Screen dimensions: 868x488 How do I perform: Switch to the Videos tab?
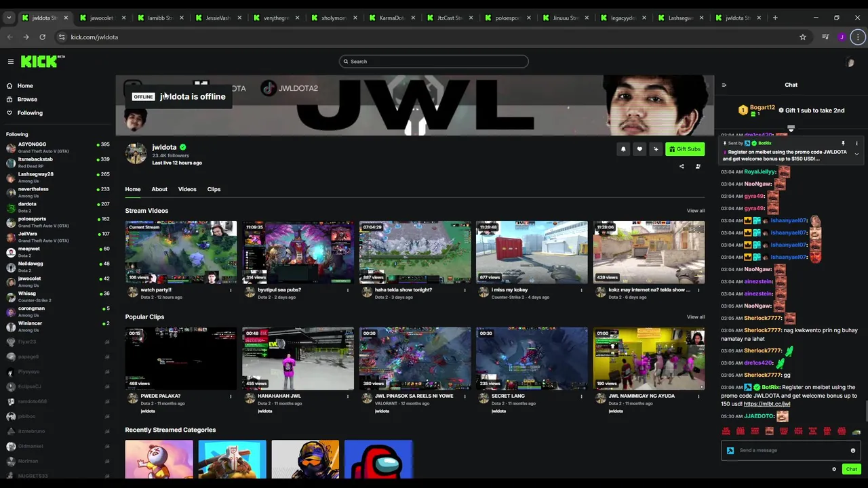pos(187,189)
